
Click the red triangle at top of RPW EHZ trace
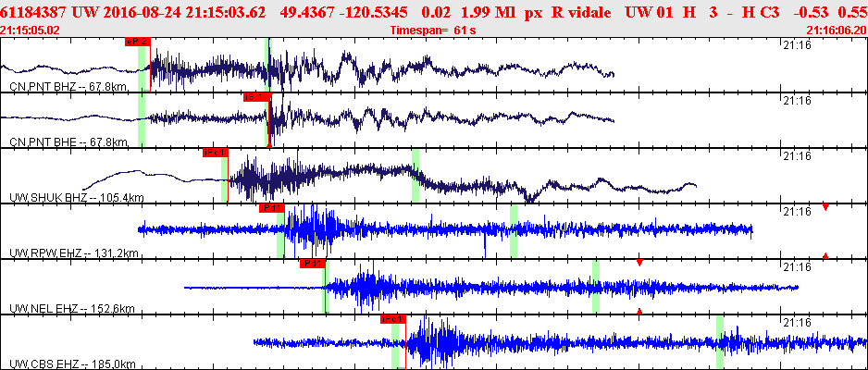click(825, 207)
